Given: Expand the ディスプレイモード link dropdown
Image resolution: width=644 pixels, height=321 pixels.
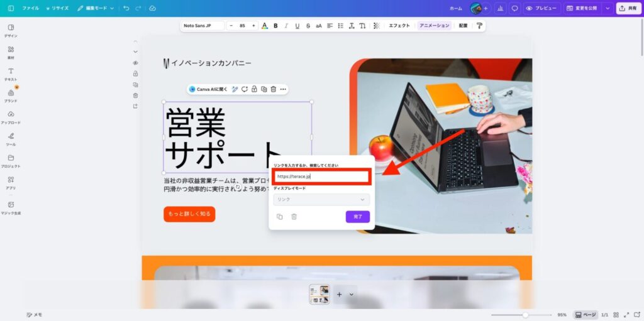Looking at the screenshot, I should (321, 199).
